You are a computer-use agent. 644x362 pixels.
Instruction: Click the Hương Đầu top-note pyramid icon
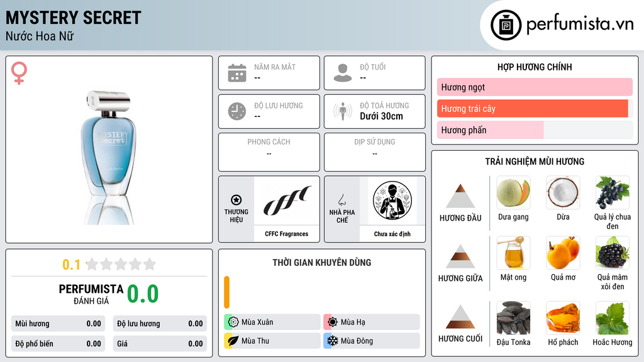click(460, 196)
